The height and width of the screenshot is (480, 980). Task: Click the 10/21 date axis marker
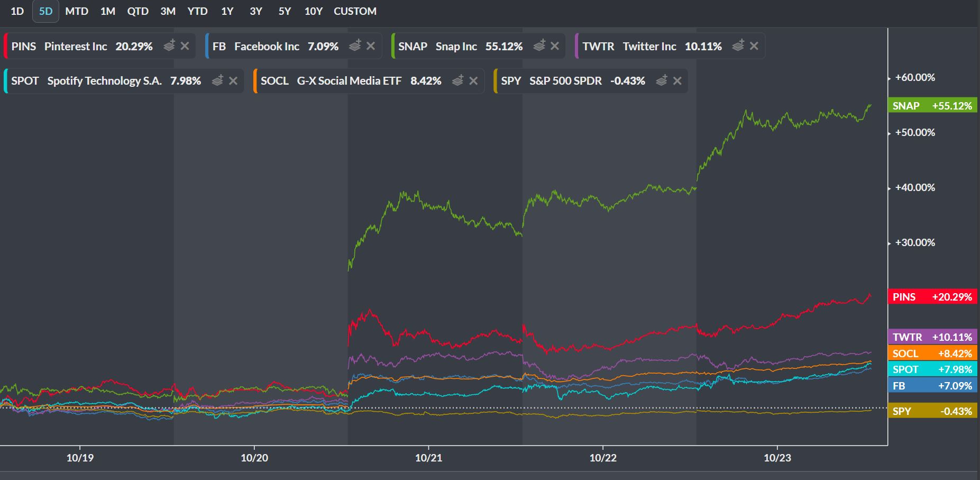click(x=428, y=458)
